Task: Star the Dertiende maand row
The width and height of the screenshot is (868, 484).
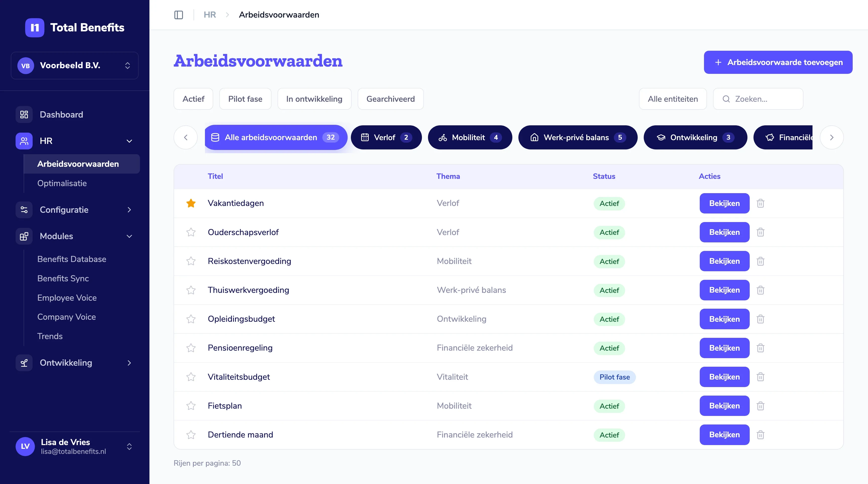Action: pyautogui.click(x=191, y=435)
